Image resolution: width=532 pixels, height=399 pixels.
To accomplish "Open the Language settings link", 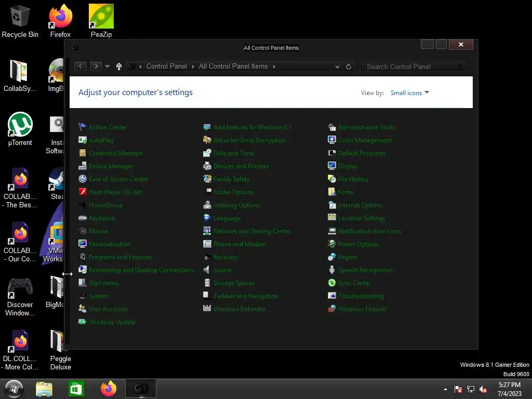I will pos(227,218).
